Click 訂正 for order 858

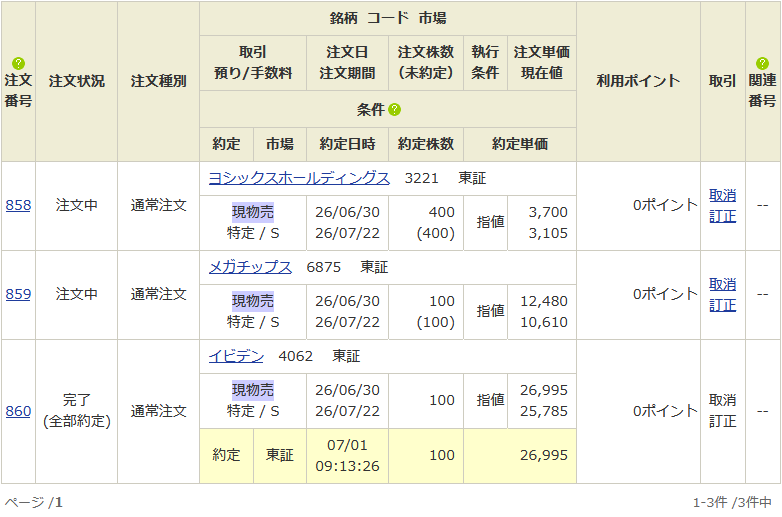point(723,216)
